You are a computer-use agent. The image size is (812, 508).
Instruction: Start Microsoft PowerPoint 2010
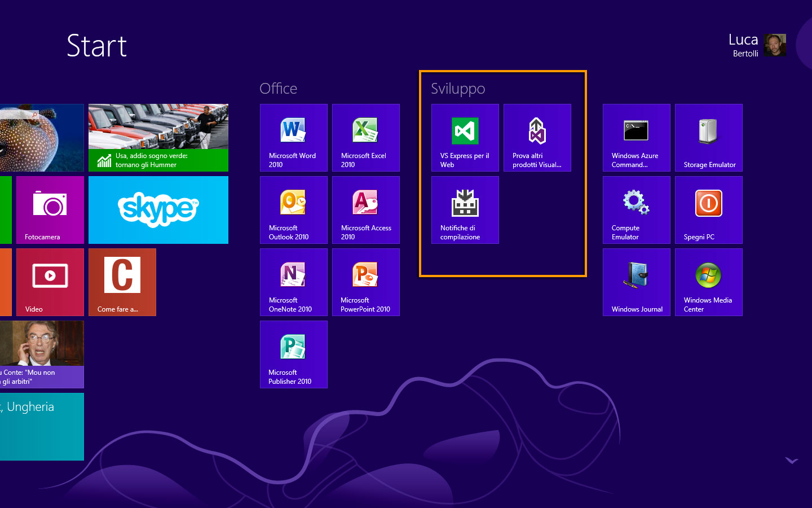(x=366, y=282)
